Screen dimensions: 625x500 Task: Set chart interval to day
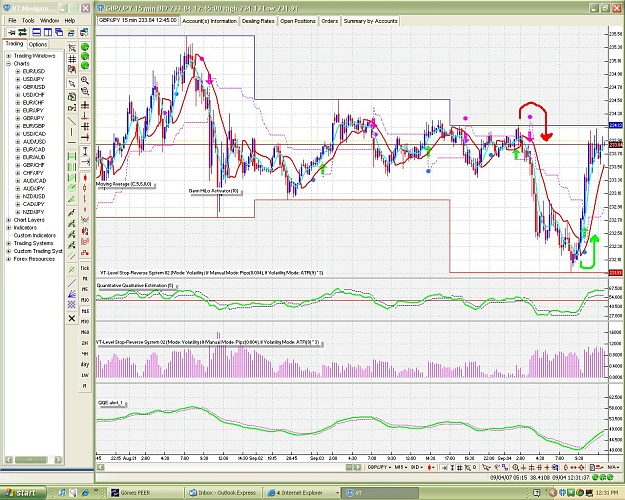[85, 364]
